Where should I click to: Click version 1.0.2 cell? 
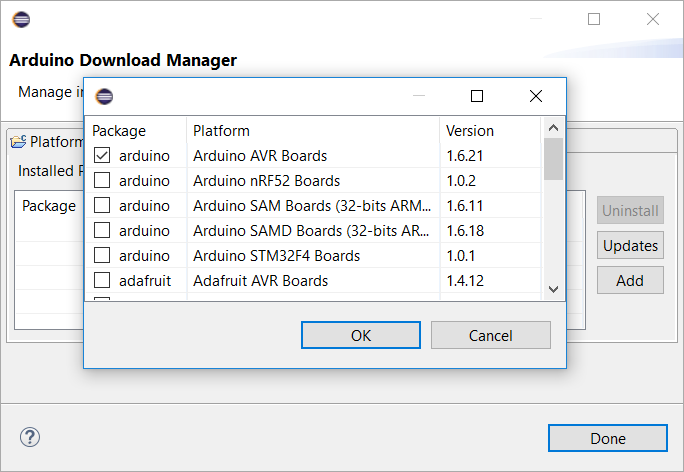point(461,181)
